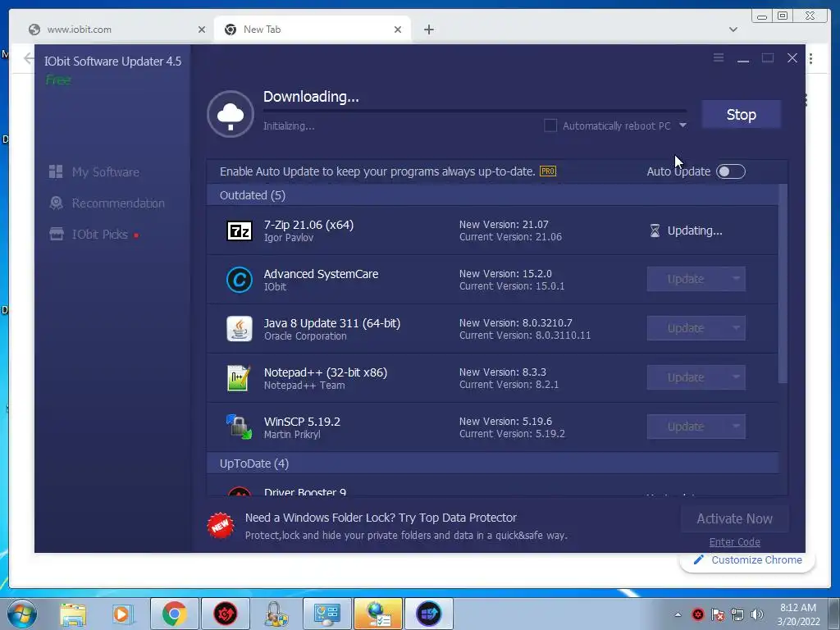Screen dimensions: 840x630
Task: Click Customize Chrome button
Action: [x=747, y=559]
